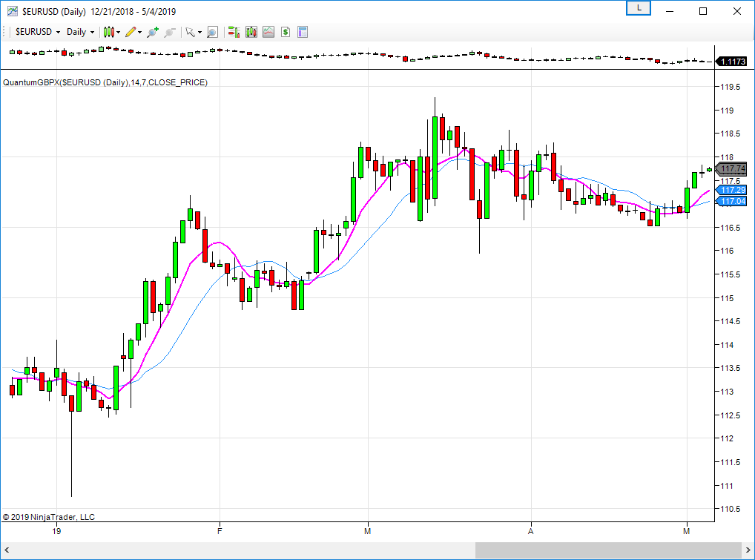
Task: Click the zoom frame magnifier icon
Action: click(212, 32)
